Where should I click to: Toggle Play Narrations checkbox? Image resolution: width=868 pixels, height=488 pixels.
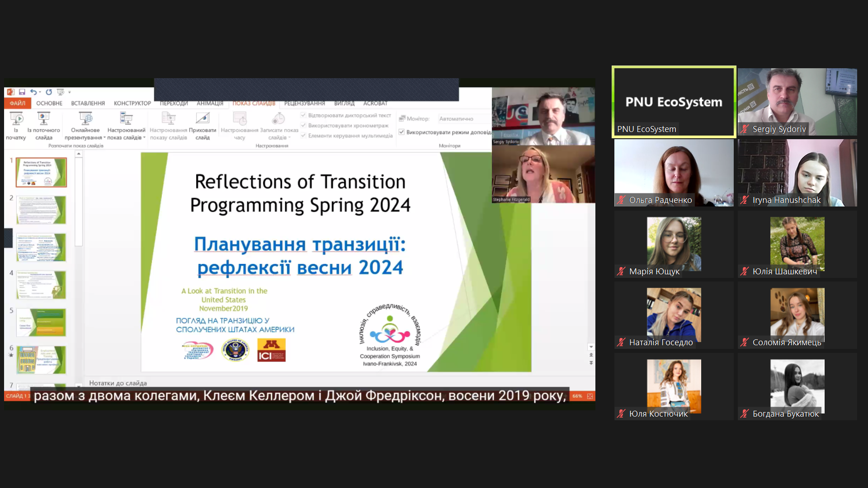[x=303, y=116]
